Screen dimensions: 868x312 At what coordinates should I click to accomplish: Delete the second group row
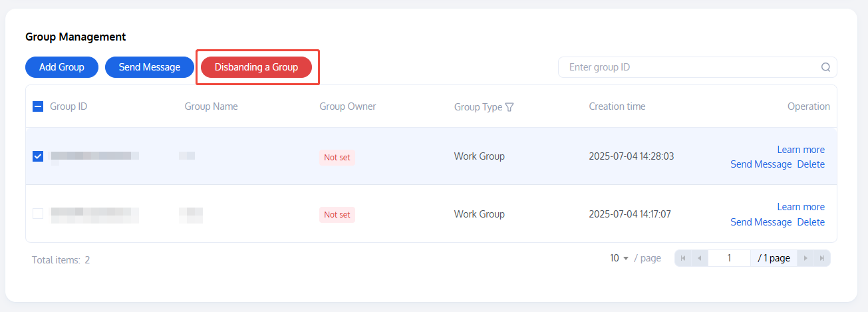[811, 222]
